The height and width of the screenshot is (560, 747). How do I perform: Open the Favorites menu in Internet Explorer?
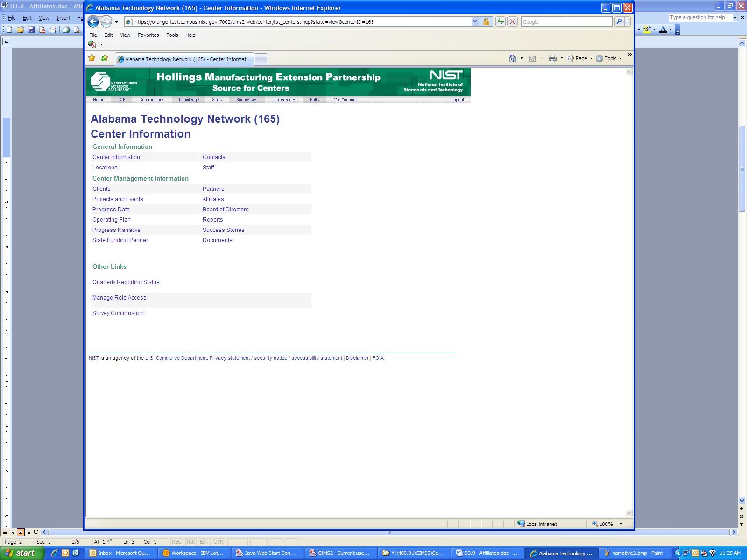(x=148, y=35)
